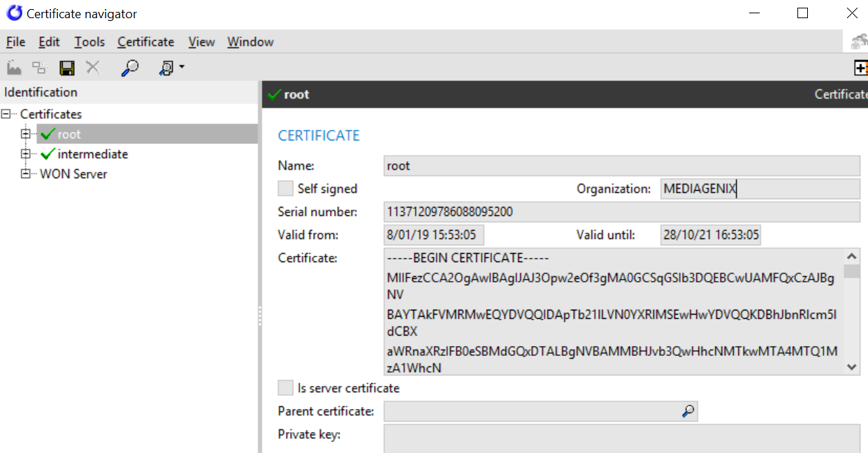868x453 pixels.
Task: Click the image chart icon in the toolbar
Action: [13, 67]
